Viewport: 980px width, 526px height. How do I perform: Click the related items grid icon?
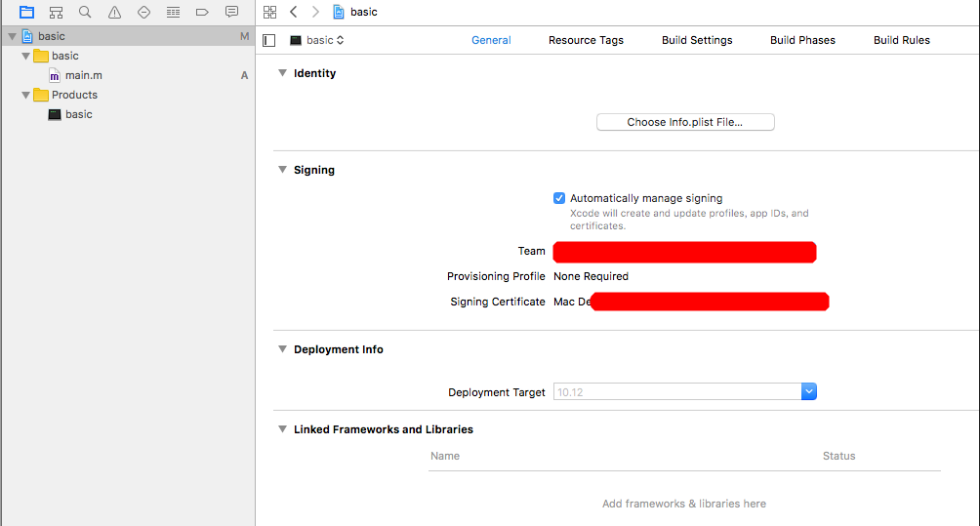pyautogui.click(x=270, y=12)
